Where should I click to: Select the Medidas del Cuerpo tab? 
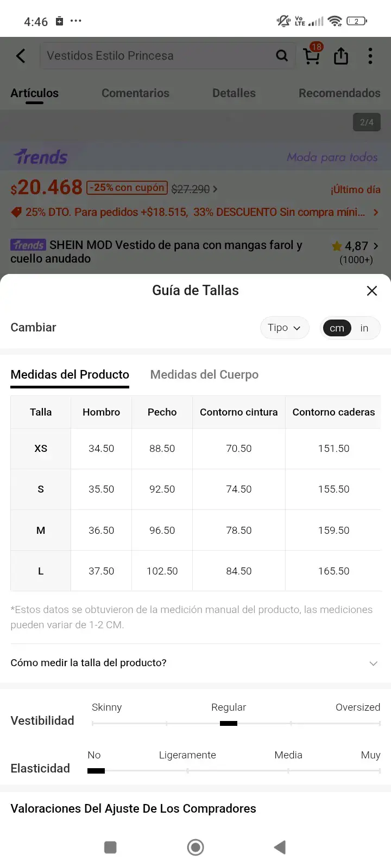point(204,374)
